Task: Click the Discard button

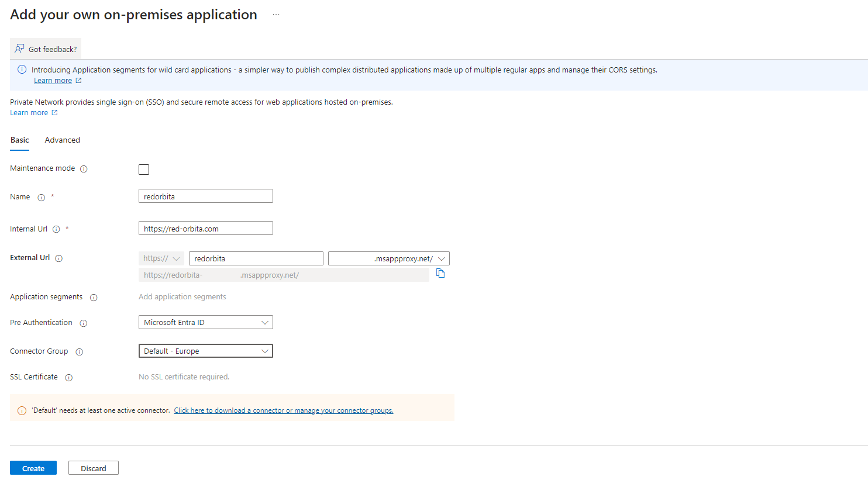Action: (x=94, y=468)
